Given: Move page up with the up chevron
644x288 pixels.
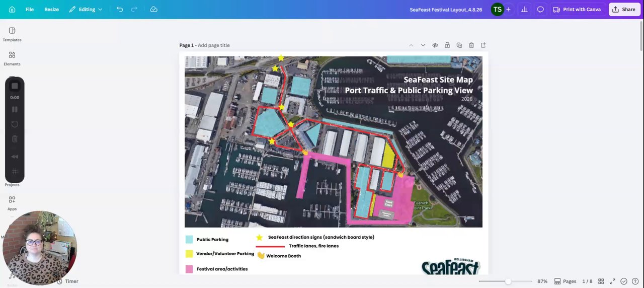Looking at the screenshot, I should click(411, 45).
